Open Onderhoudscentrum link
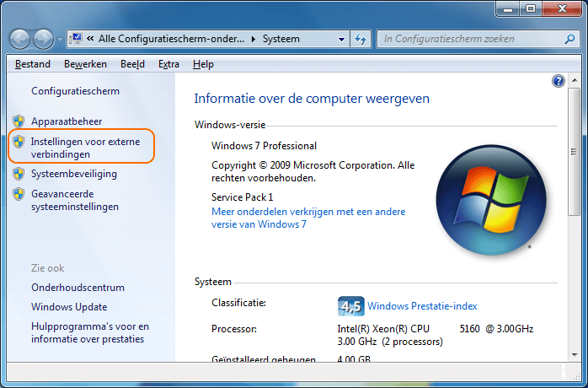 coord(78,288)
